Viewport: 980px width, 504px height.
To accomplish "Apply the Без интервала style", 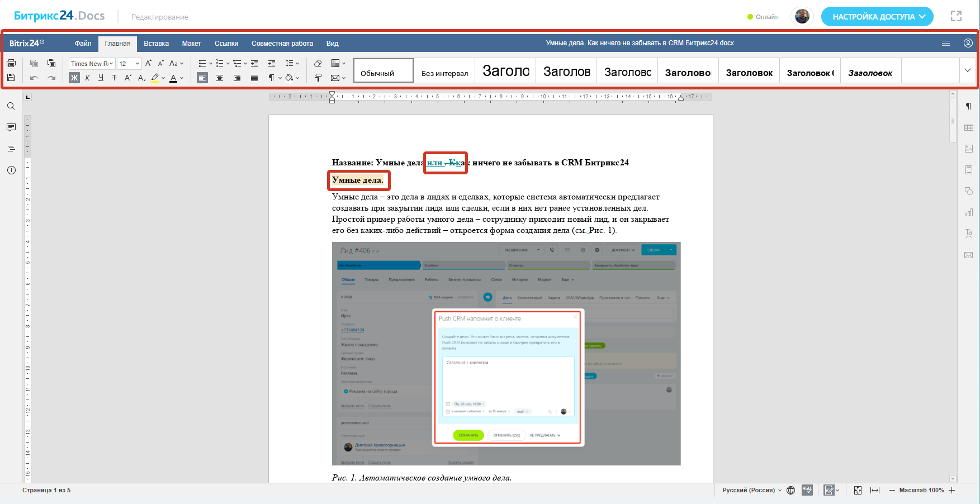I will (445, 71).
